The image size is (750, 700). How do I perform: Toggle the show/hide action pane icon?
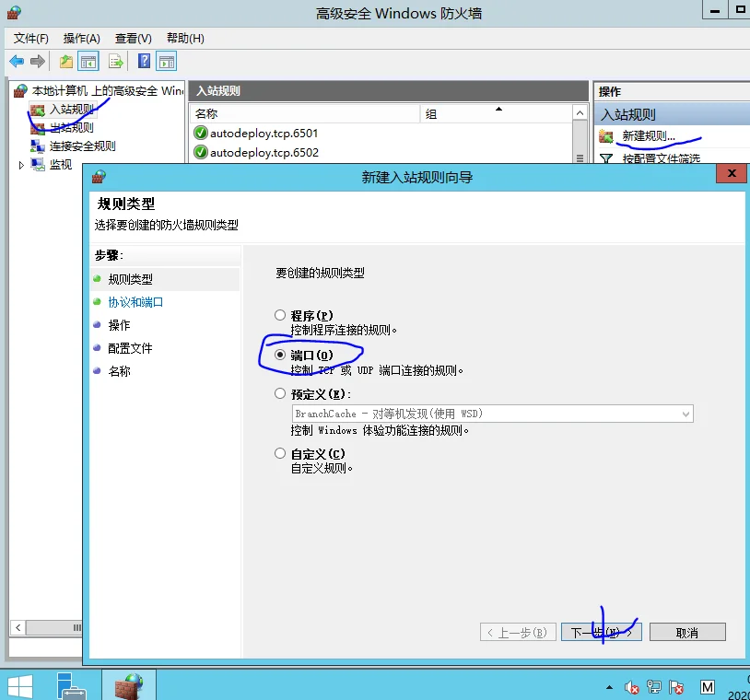point(166,61)
